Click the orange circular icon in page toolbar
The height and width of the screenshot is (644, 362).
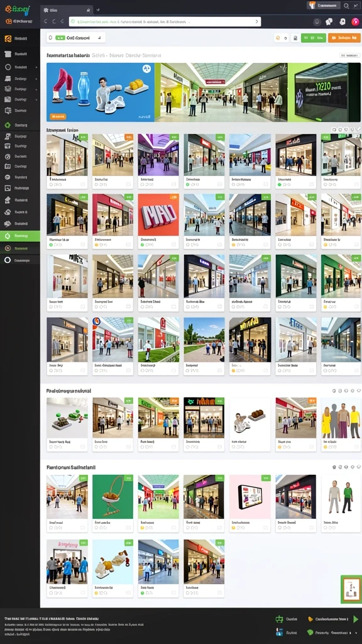[x=277, y=38]
